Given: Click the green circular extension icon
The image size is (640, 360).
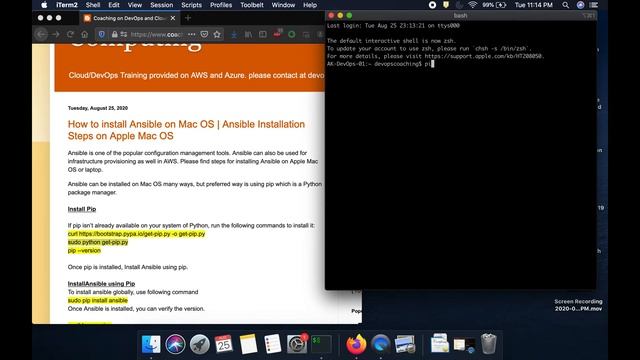Looking at the screenshot, I should [292, 34].
